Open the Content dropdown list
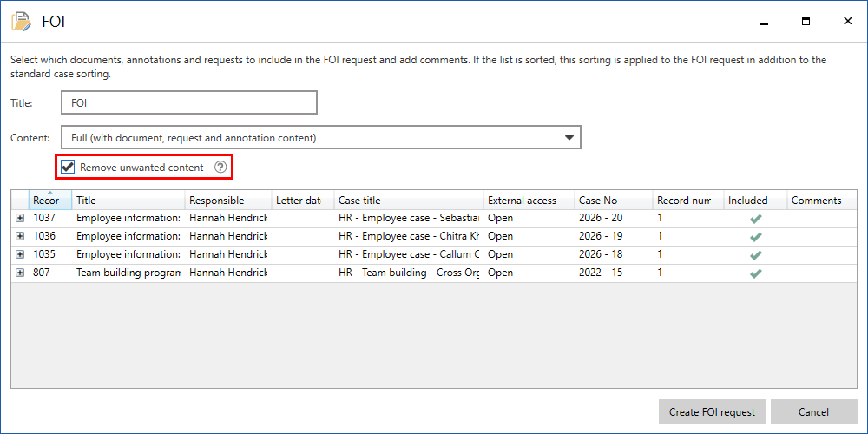Viewport: 868px width, 434px height. (569, 137)
